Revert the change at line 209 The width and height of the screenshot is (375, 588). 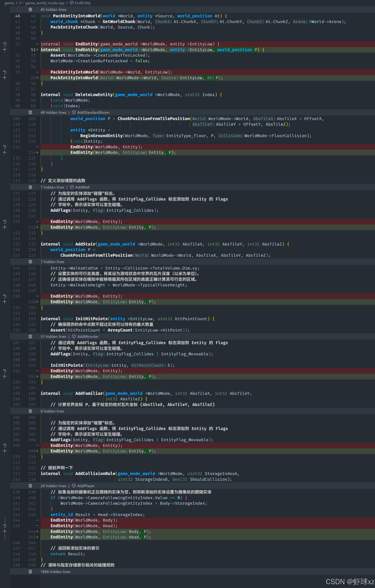point(5,445)
